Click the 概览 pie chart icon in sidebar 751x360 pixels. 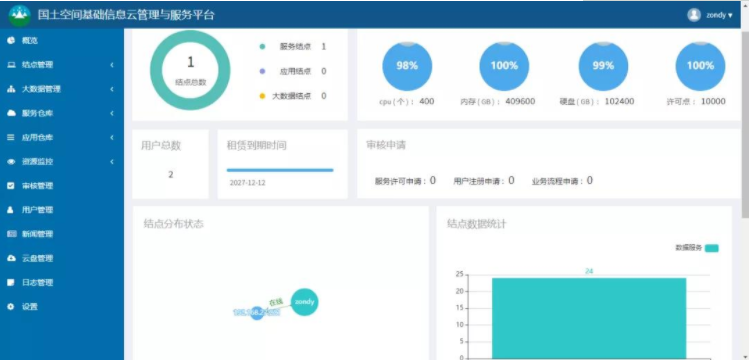[11, 41]
